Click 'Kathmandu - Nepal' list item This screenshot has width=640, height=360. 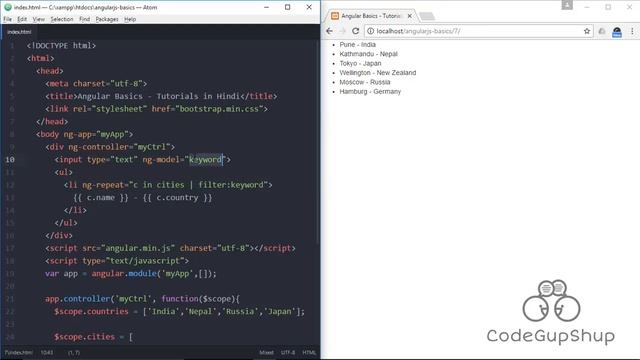[369, 54]
